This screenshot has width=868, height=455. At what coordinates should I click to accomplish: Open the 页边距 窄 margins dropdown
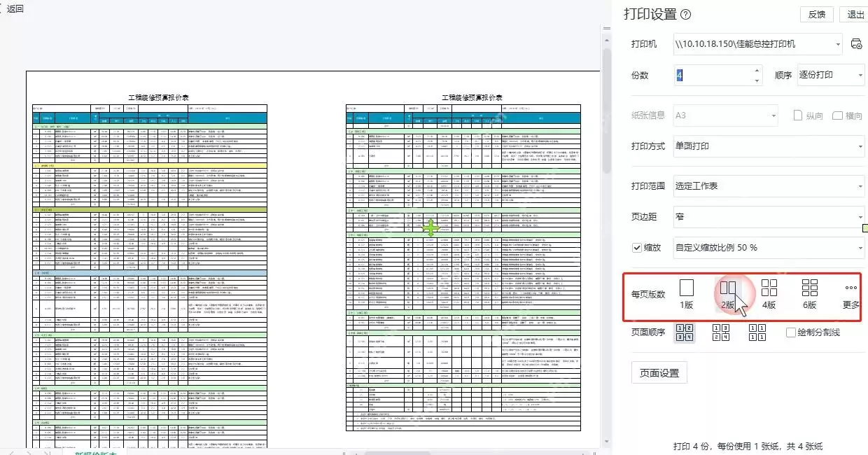point(769,217)
